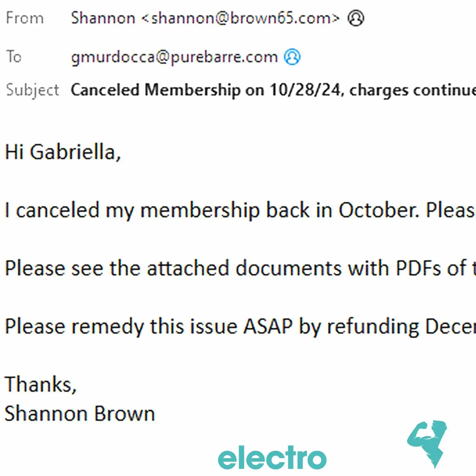476x476 pixels.
Task: Click the word PDFs in the message body
Action: (418, 268)
